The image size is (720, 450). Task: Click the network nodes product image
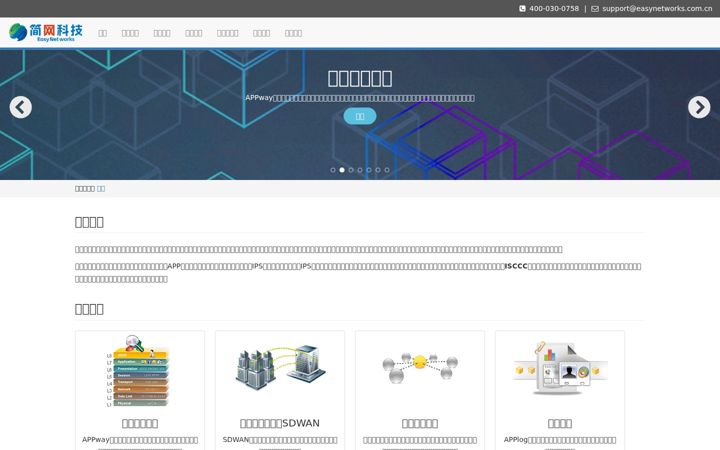click(x=420, y=367)
